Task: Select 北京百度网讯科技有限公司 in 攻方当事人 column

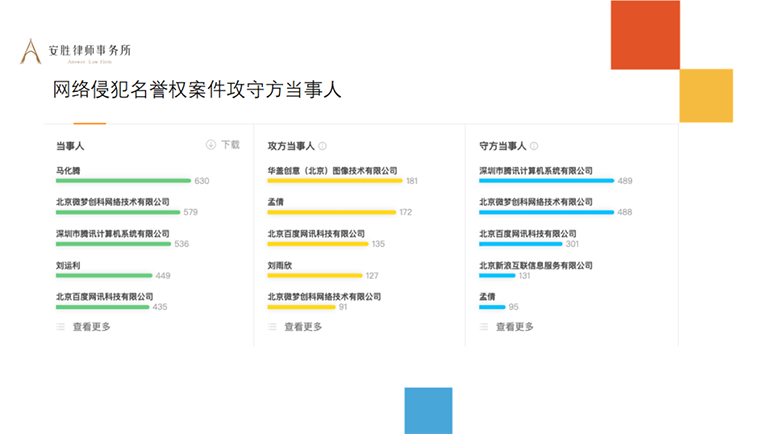Action: [x=316, y=234]
